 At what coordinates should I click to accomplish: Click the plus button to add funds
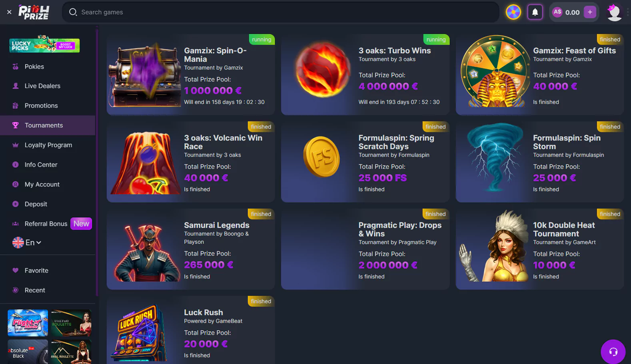590,12
